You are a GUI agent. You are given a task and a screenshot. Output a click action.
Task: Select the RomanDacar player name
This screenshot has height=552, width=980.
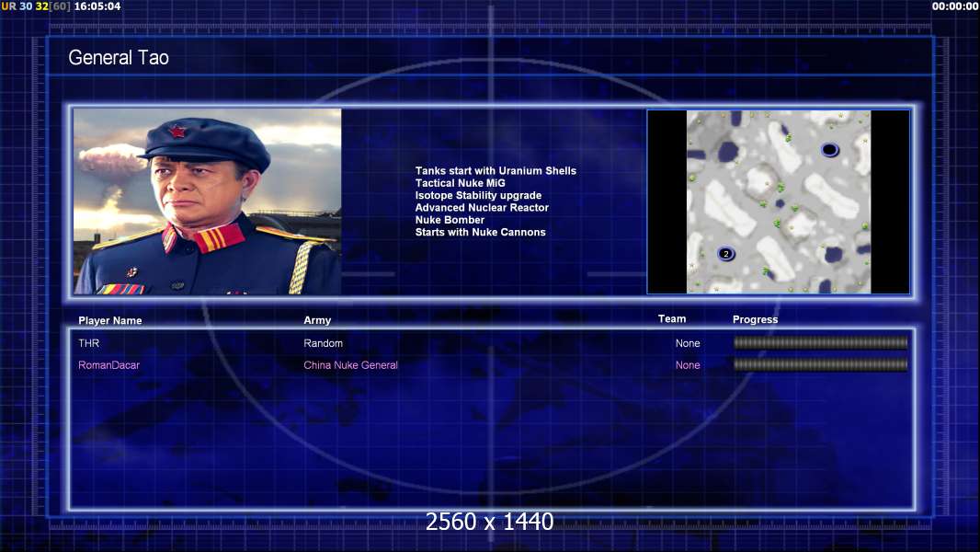pos(108,365)
